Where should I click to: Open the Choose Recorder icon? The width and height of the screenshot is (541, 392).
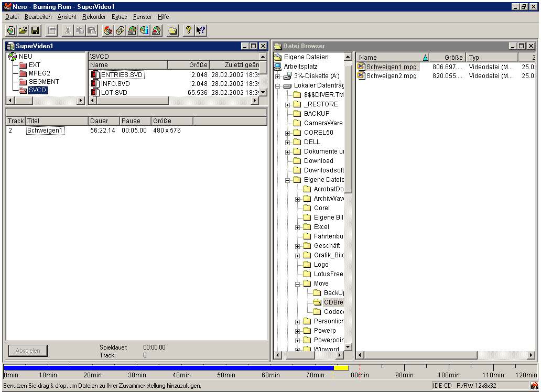coord(132,31)
